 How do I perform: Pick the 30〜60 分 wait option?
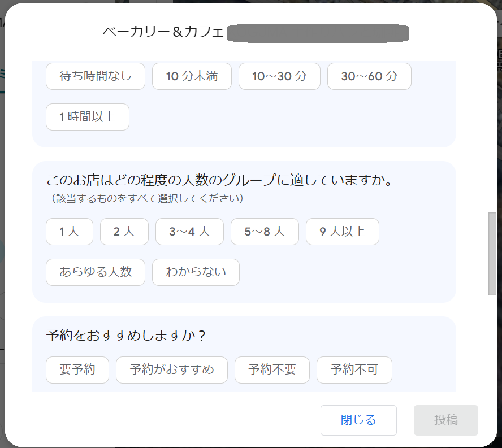coord(369,76)
